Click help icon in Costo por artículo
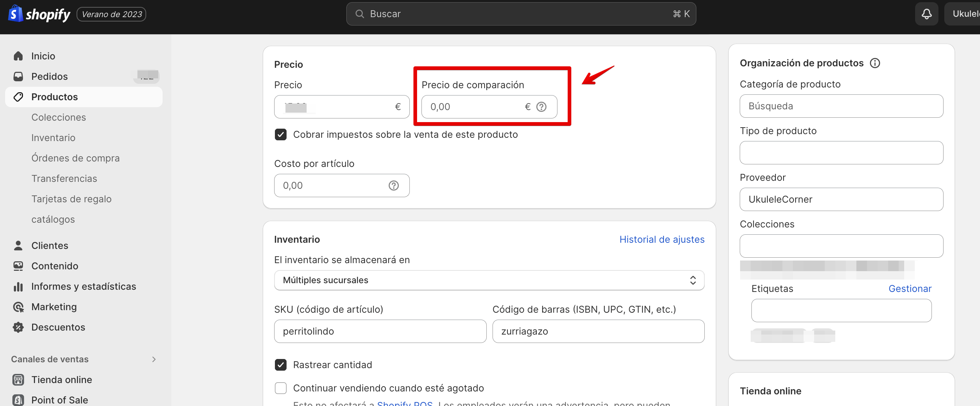Image resolution: width=980 pixels, height=406 pixels. pyautogui.click(x=393, y=186)
